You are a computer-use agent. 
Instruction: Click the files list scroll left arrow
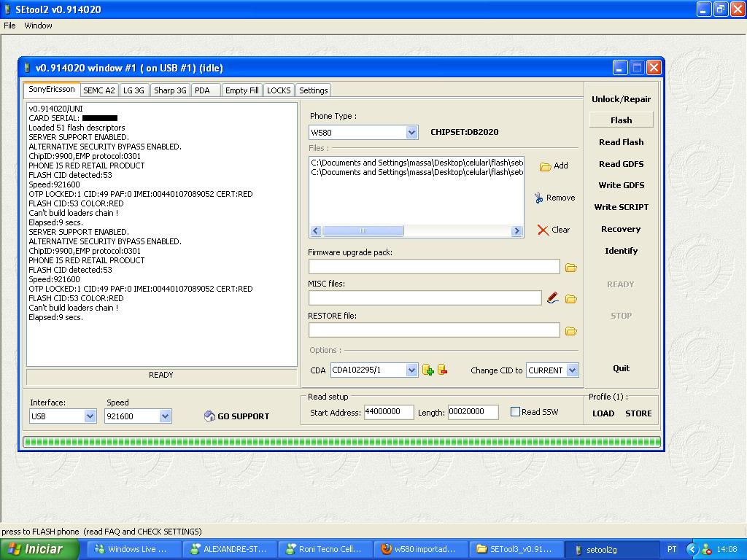(x=315, y=231)
